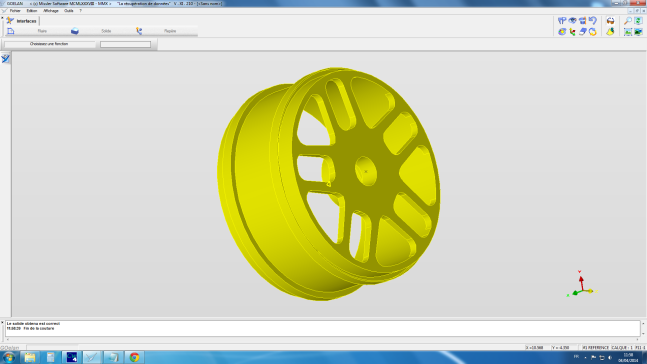Image resolution: width=647 pixels, height=364 pixels.
Task: Click the FR language indicator in tray
Action: point(576,357)
